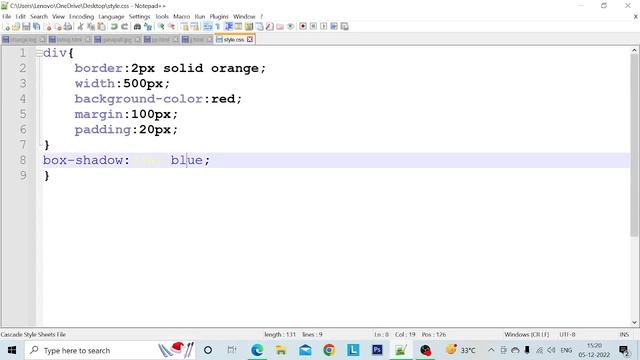This screenshot has width=640, height=360.
Task: Click the macro Playback icon
Action: 324,27
